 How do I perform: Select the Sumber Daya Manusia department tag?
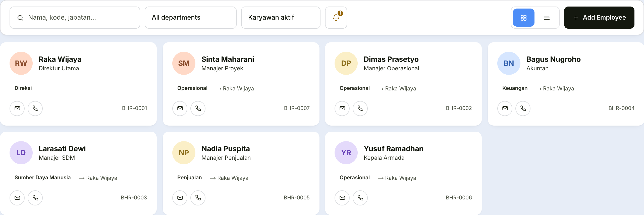pos(42,178)
